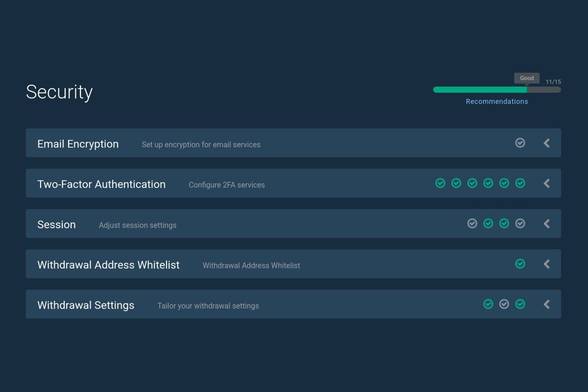Select the first checkmark in Two-Factor Authentication row
The image size is (588, 392).
[440, 183]
